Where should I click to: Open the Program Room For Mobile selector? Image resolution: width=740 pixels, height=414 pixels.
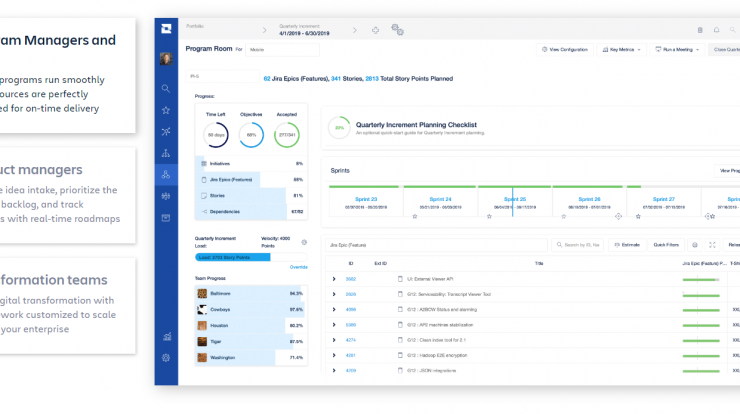click(x=282, y=50)
